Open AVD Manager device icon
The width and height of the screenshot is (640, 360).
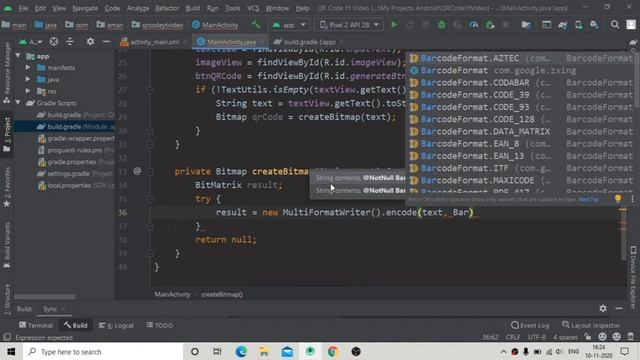click(578, 25)
